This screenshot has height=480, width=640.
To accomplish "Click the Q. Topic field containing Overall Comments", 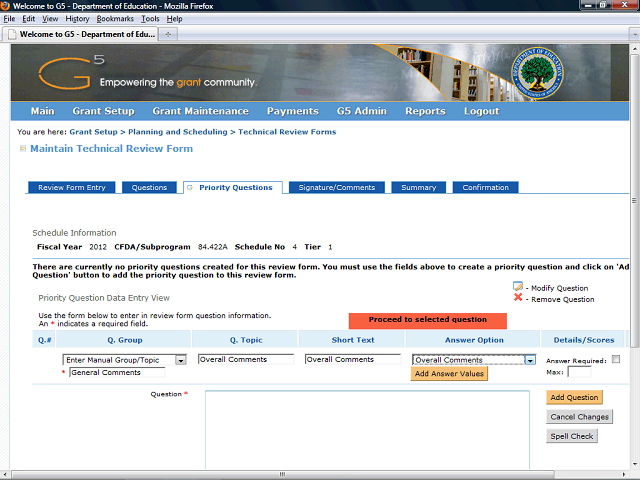I will tap(246, 359).
